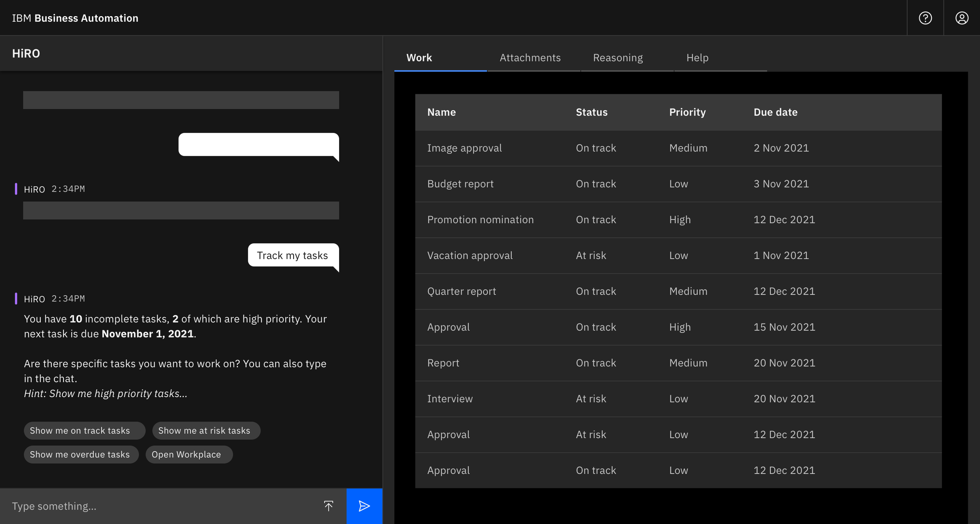Click High priority in Promotion nomination row
980x524 pixels.
tap(680, 220)
